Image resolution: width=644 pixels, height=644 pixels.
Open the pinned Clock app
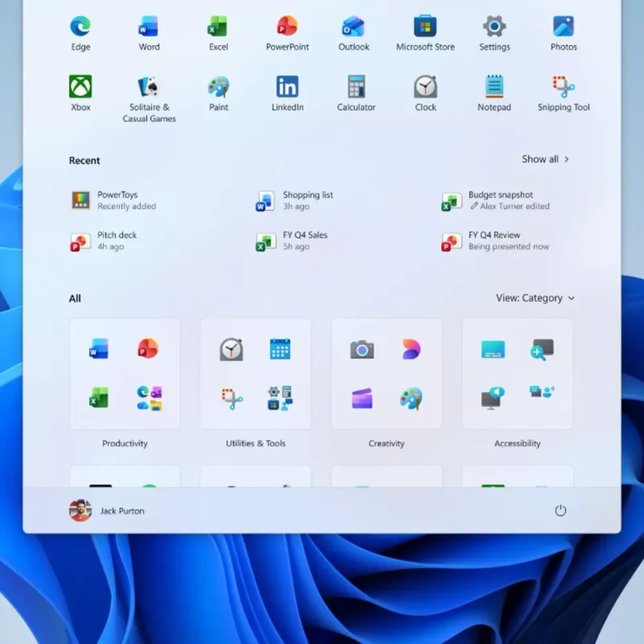coord(425,93)
